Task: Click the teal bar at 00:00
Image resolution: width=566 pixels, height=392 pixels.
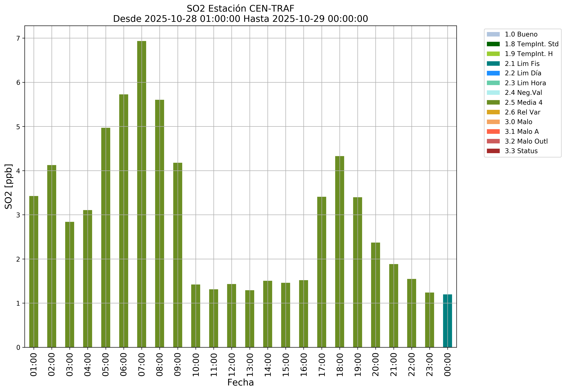Action: (x=447, y=321)
